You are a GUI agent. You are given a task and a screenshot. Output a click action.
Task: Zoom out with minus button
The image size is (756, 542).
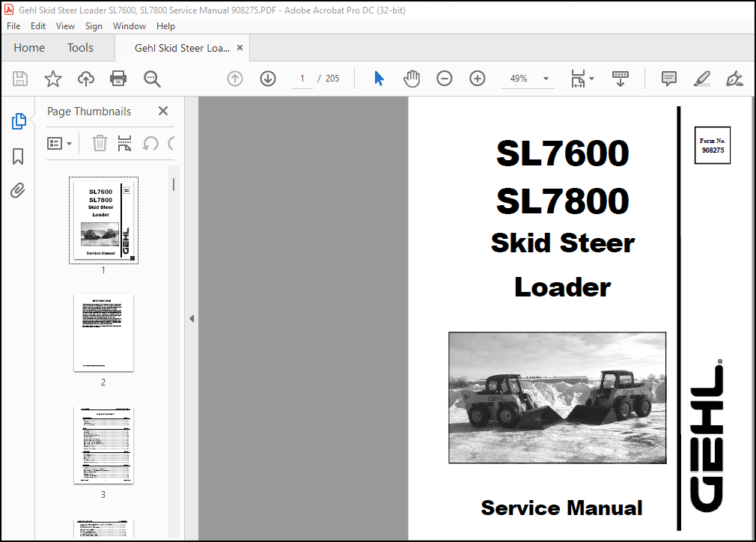pos(444,79)
